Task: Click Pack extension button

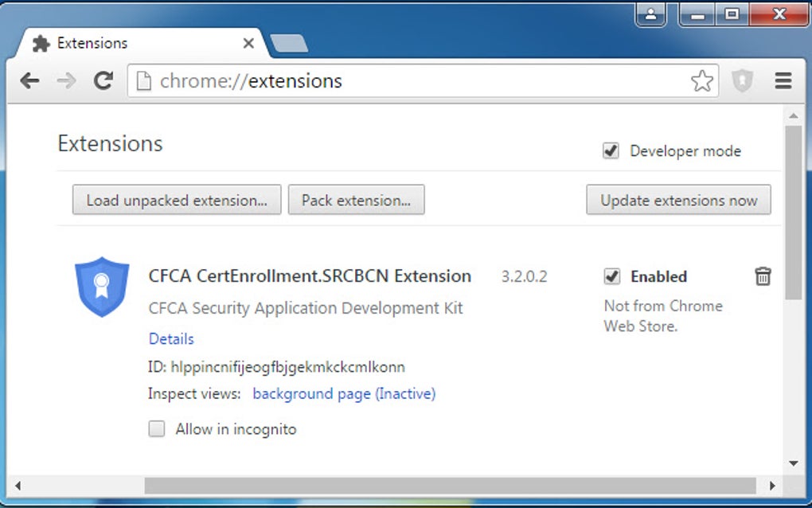Action: 356,200
